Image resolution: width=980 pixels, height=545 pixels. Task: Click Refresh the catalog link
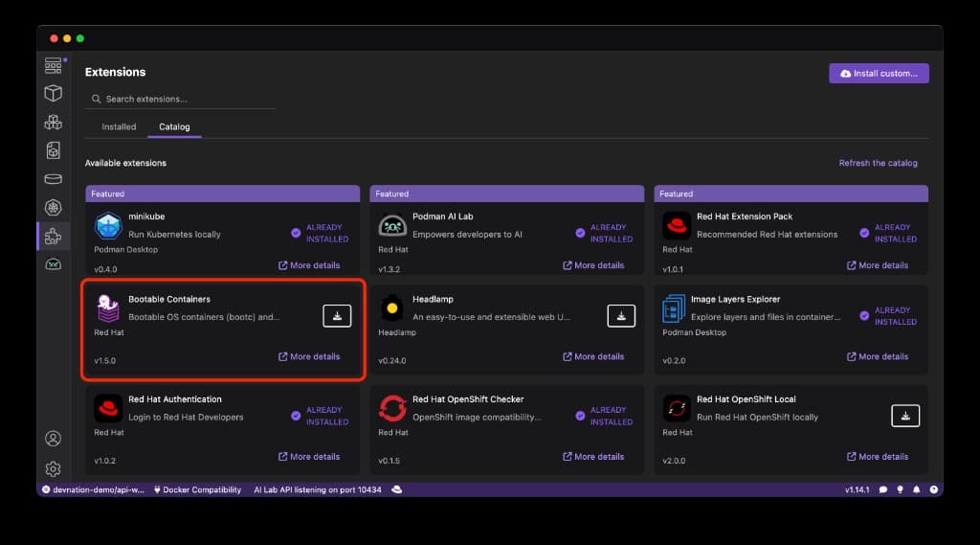[878, 163]
